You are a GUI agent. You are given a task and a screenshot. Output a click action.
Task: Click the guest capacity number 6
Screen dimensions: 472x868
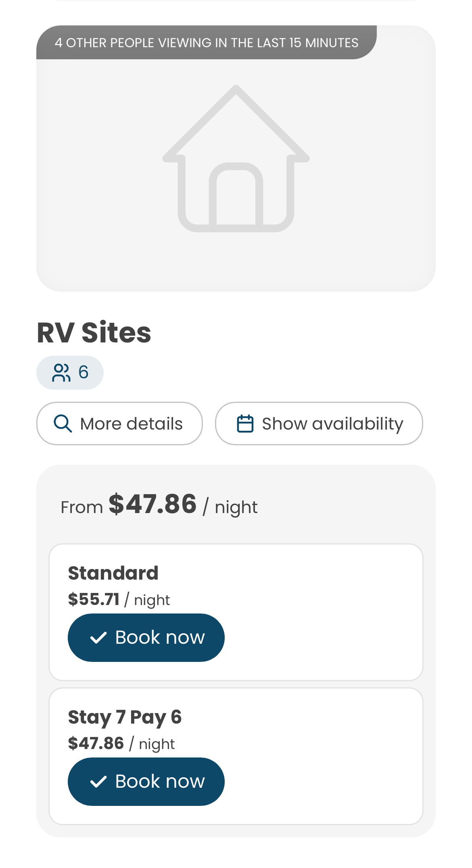(84, 372)
